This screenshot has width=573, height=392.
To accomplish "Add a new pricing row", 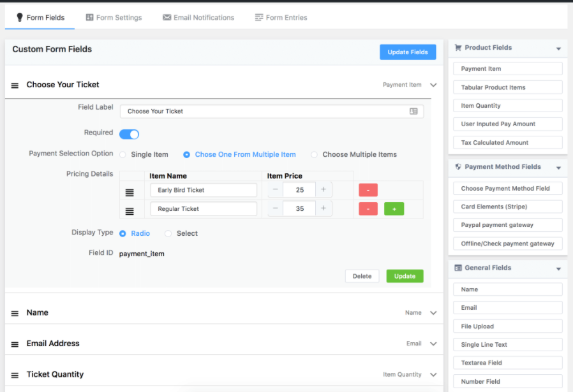I will (394, 209).
